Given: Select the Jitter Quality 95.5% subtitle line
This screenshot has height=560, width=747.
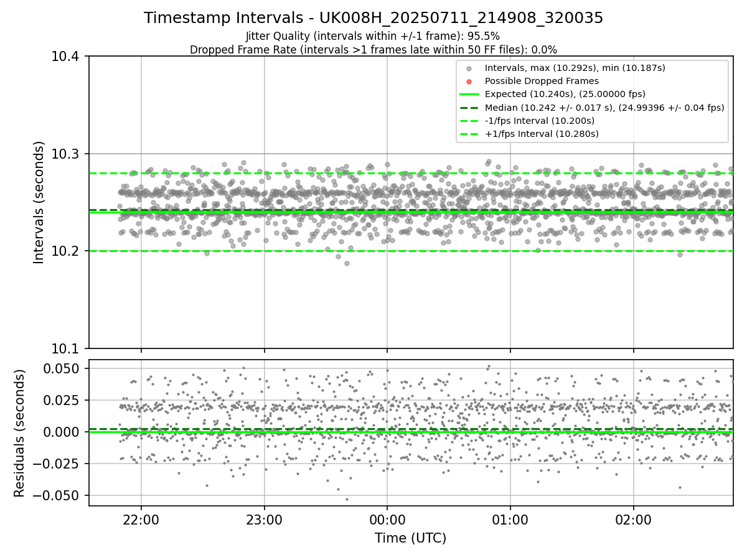Looking at the screenshot, I should click(x=374, y=36).
